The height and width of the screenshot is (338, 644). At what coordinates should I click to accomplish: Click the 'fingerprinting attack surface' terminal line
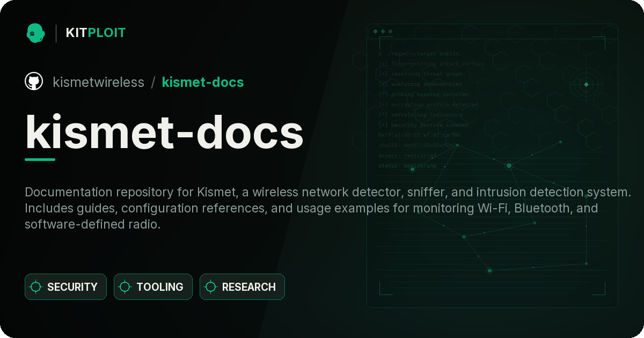pos(431,64)
